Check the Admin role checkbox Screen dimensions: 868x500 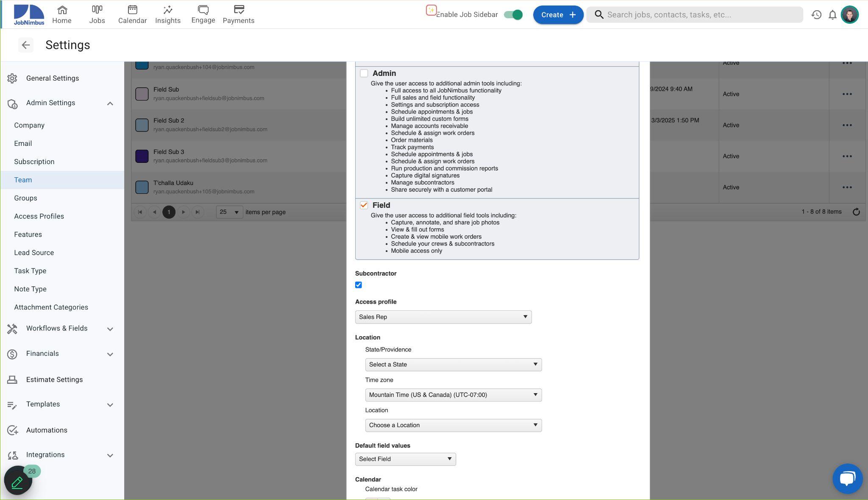[x=364, y=73]
